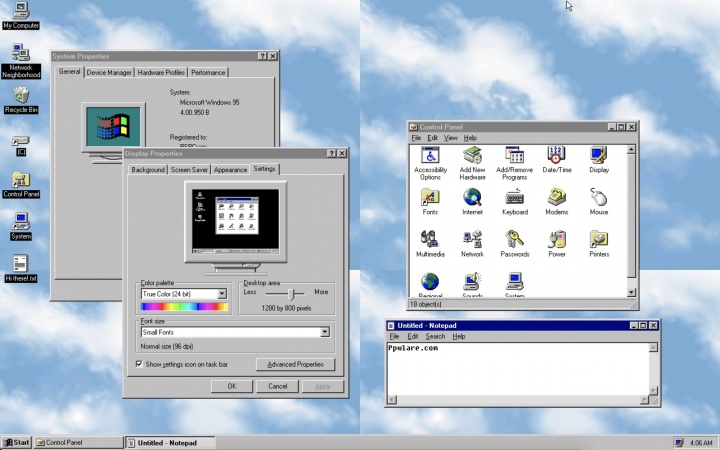Viewport: 720px width, 450px height.
Task: Switch to the Screen Saver tab
Action: point(189,170)
